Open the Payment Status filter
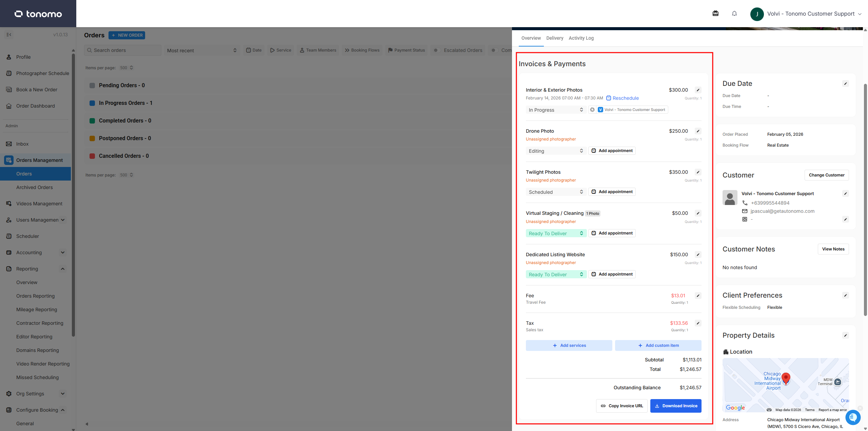The width and height of the screenshot is (868, 431). (407, 50)
